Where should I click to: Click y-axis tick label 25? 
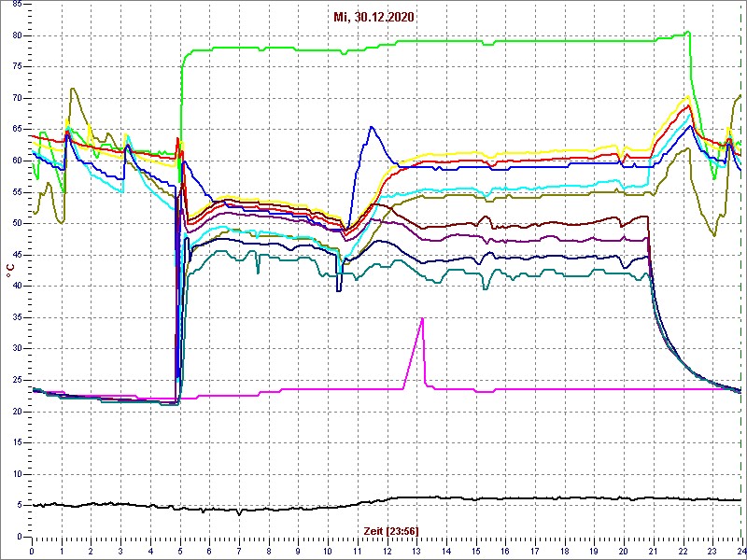point(16,380)
